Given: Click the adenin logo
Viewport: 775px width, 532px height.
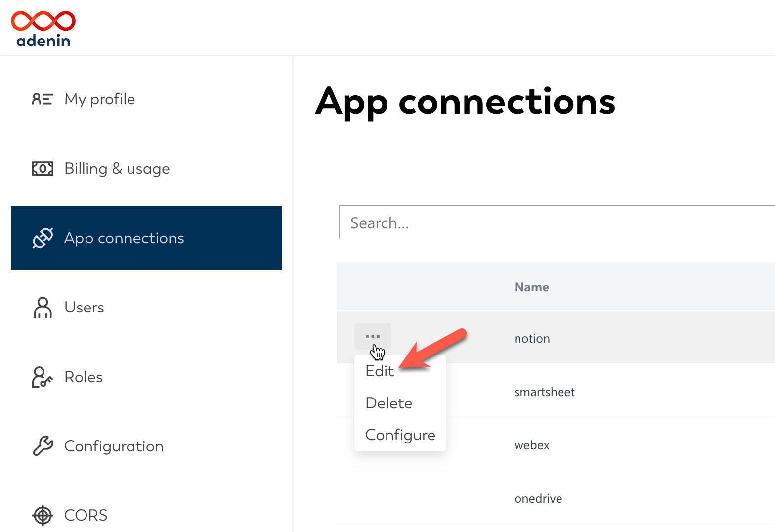Looking at the screenshot, I should click(43, 27).
